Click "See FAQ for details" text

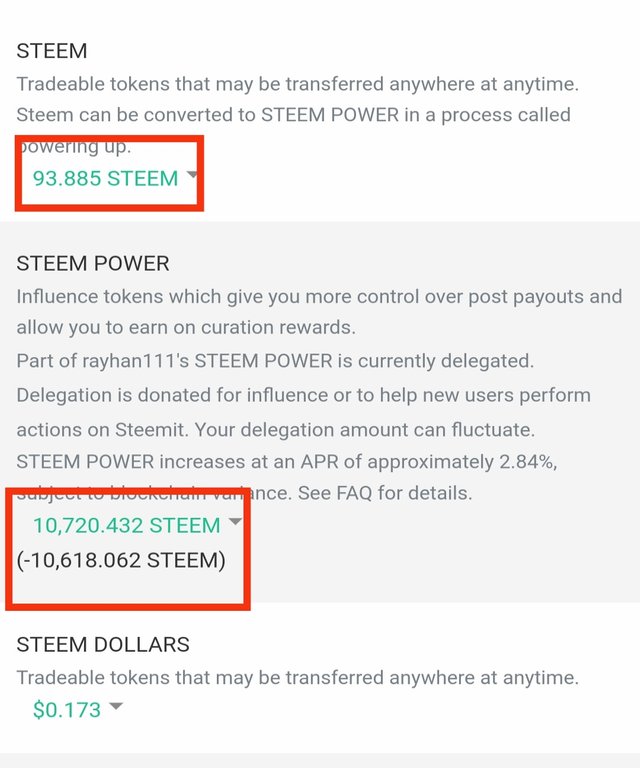tap(396, 493)
